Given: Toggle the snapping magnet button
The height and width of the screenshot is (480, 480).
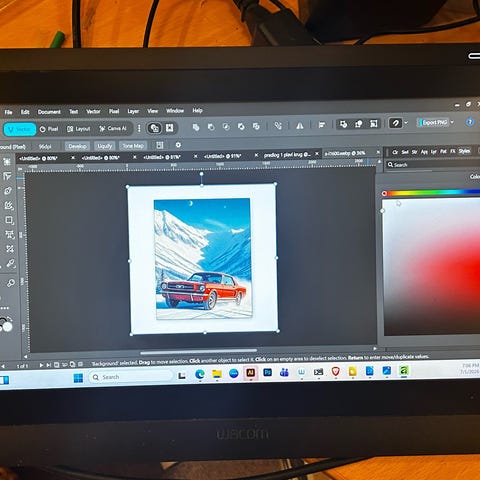Looking at the screenshot, I should pyautogui.click(x=396, y=123).
